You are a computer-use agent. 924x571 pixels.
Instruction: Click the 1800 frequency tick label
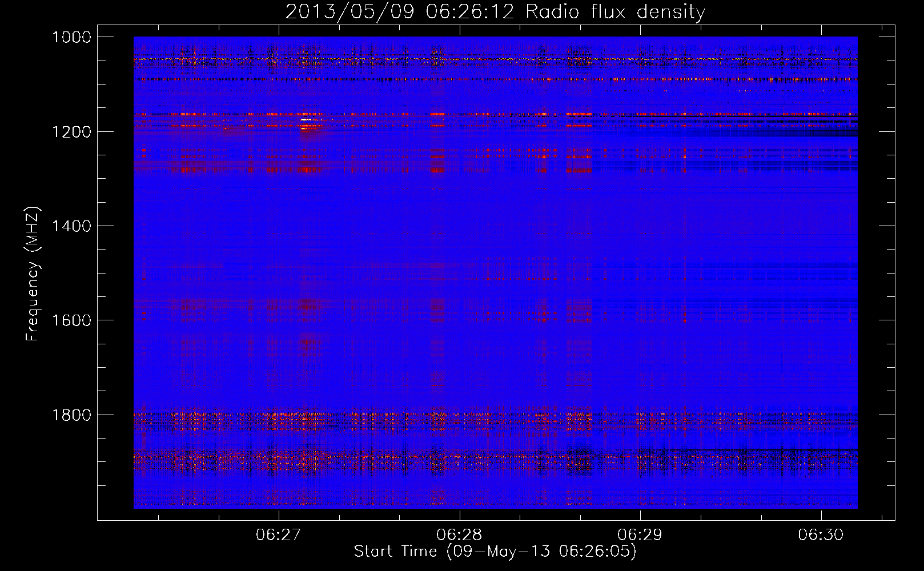click(71, 415)
